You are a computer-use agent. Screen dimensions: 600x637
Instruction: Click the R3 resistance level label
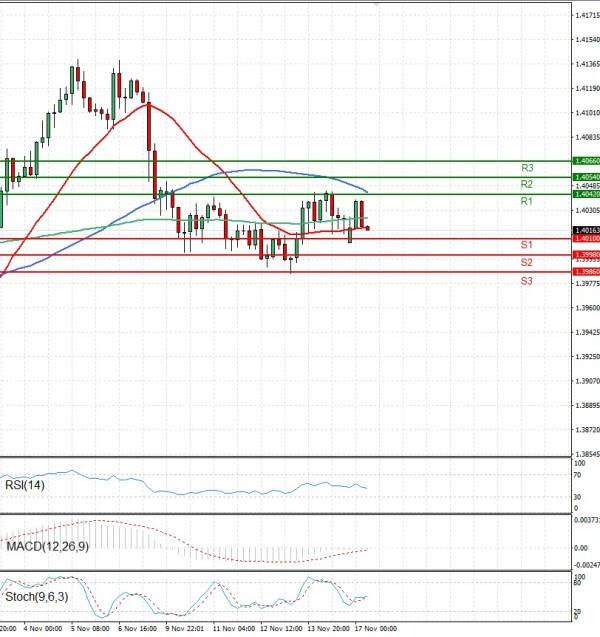pos(527,168)
